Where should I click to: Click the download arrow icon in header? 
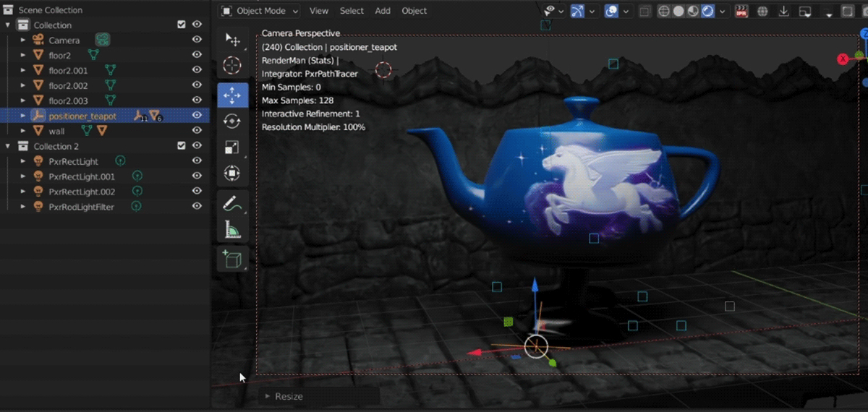[783, 11]
